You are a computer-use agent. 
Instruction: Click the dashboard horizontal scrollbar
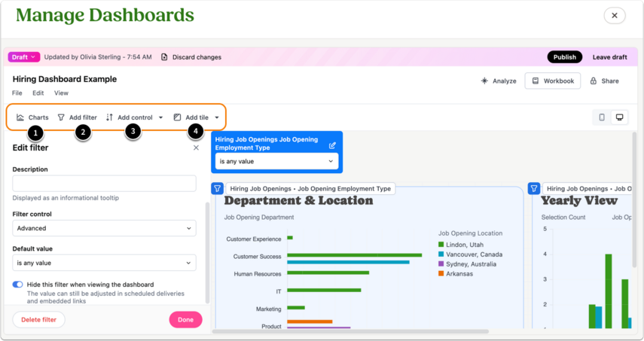[351, 331]
